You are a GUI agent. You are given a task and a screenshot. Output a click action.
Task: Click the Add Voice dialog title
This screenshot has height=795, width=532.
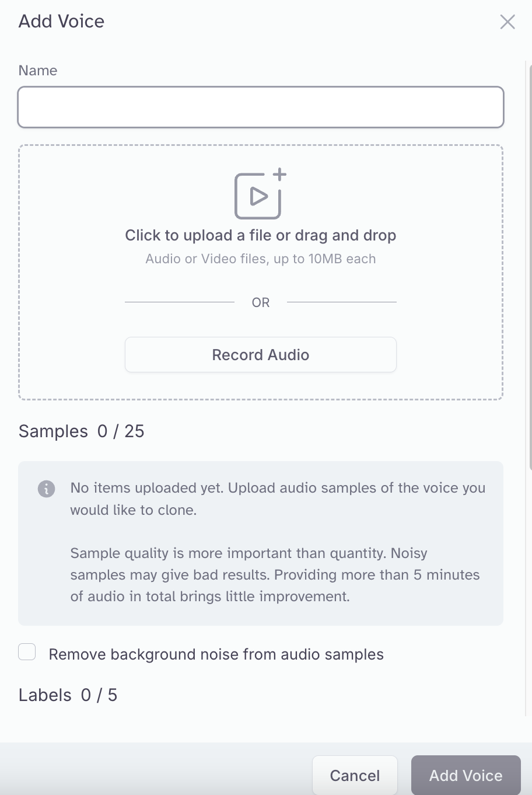tap(61, 22)
